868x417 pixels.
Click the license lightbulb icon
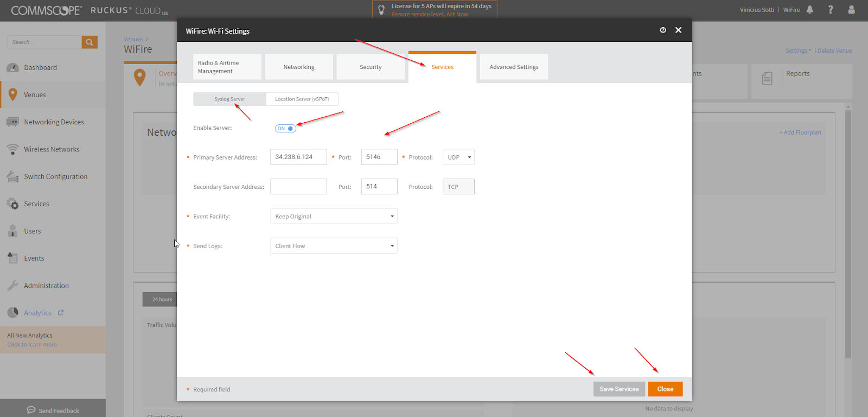pyautogui.click(x=381, y=10)
